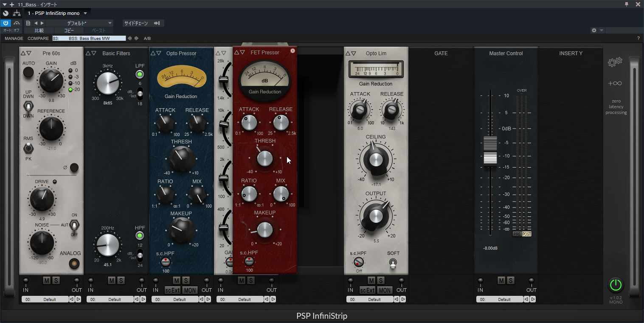Go to next host preset arrow

42,23
